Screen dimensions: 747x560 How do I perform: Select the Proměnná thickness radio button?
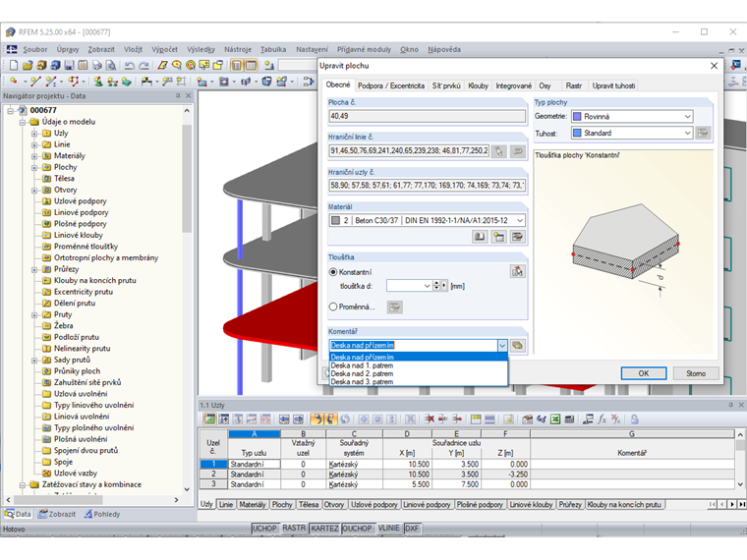(x=333, y=307)
